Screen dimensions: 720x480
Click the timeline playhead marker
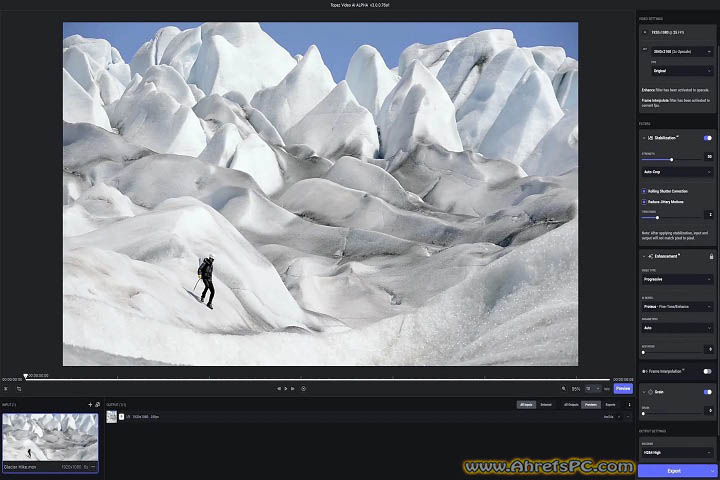click(25, 376)
